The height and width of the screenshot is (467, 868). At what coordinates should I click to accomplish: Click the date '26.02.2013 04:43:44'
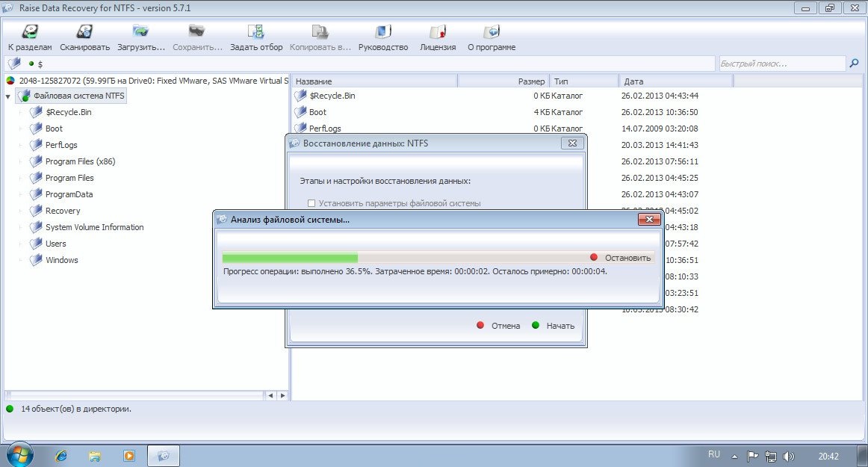pyautogui.click(x=660, y=96)
